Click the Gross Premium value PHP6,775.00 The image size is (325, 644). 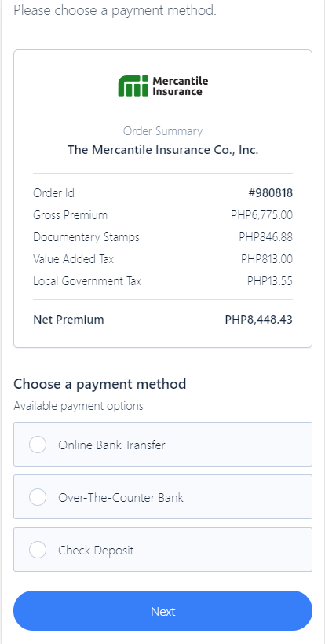(x=262, y=215)
